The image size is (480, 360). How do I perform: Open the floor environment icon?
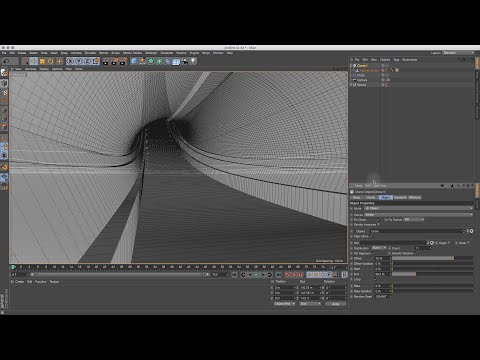click(176, 61)
